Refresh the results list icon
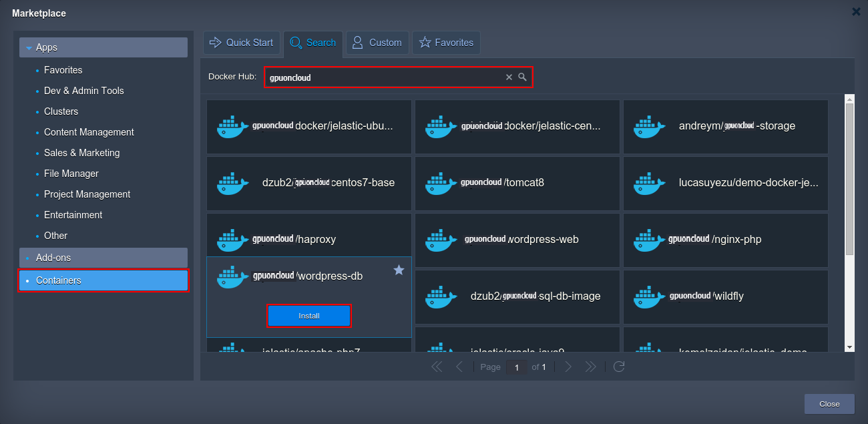868x424 pixels. click(x=619, y=367)
